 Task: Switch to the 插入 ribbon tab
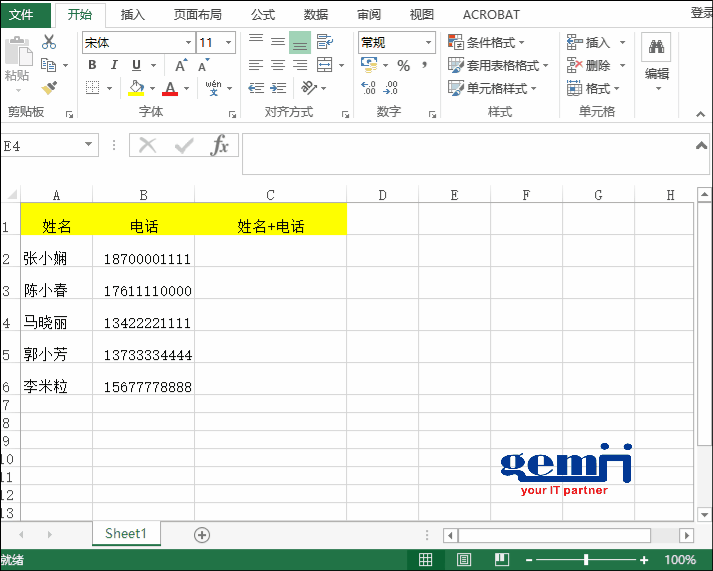coord(133,15)
